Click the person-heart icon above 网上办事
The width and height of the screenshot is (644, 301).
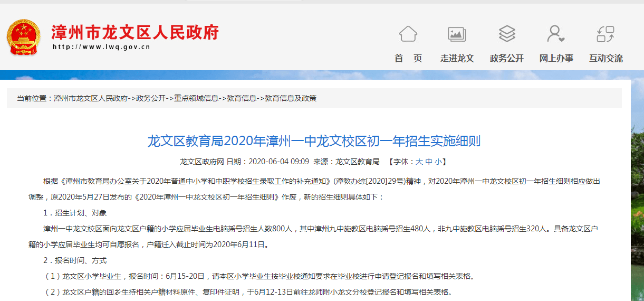556,34
